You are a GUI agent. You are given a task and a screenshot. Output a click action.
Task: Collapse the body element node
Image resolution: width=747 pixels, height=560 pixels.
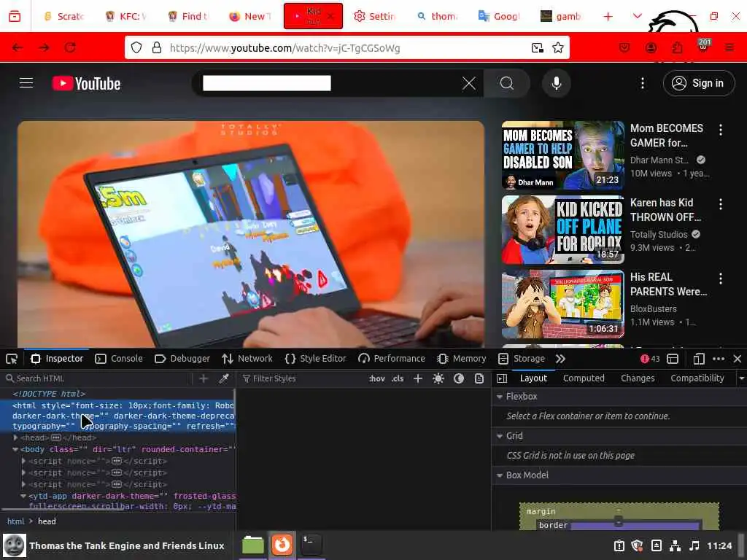[15, 449]
